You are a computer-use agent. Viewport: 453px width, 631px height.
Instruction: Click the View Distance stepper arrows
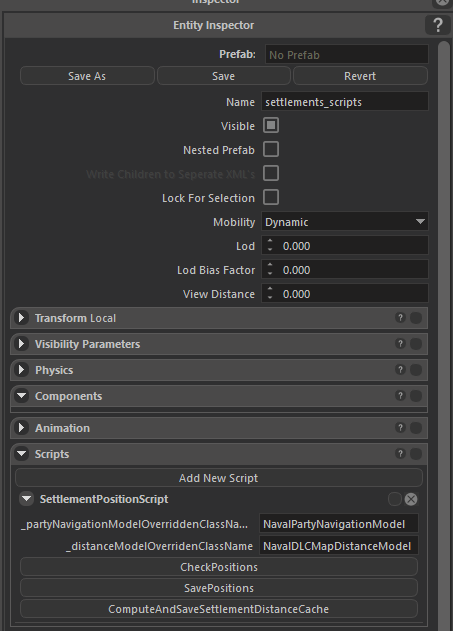270,294
